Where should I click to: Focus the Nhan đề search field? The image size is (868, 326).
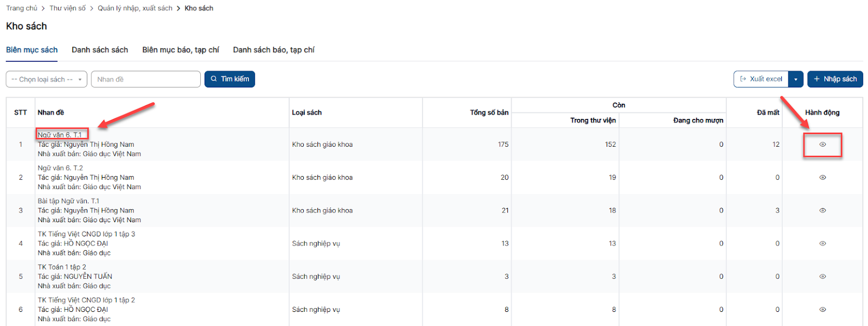coord(145,79)
